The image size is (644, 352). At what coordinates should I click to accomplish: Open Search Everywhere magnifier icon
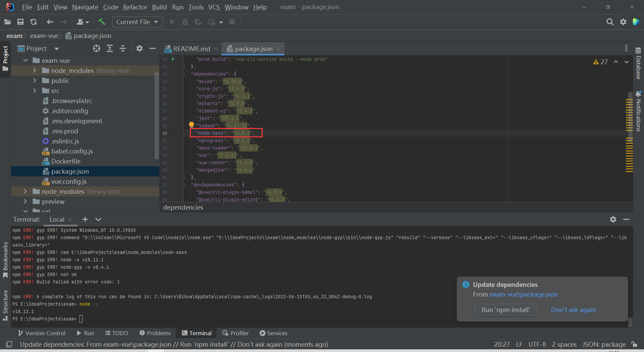(x=610, y=22)
